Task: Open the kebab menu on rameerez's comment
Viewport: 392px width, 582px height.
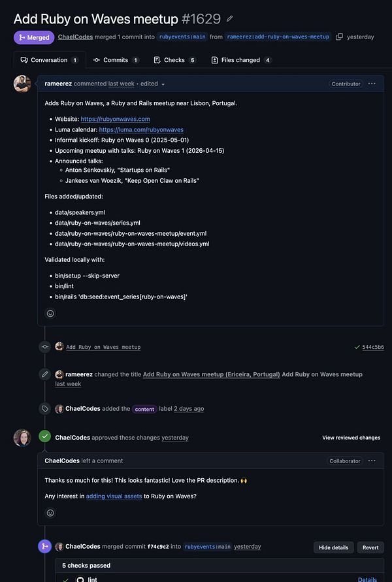Action: point(372,84)
